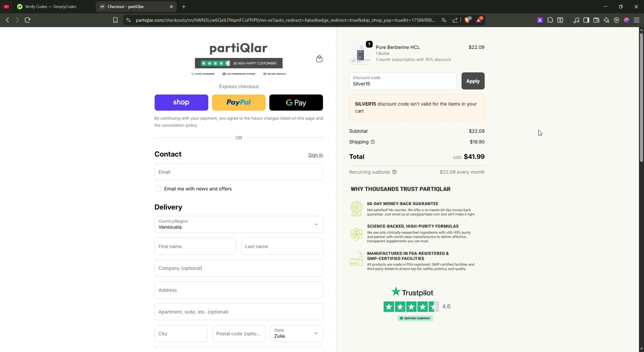Focus the Address field

tap(239, 290)
